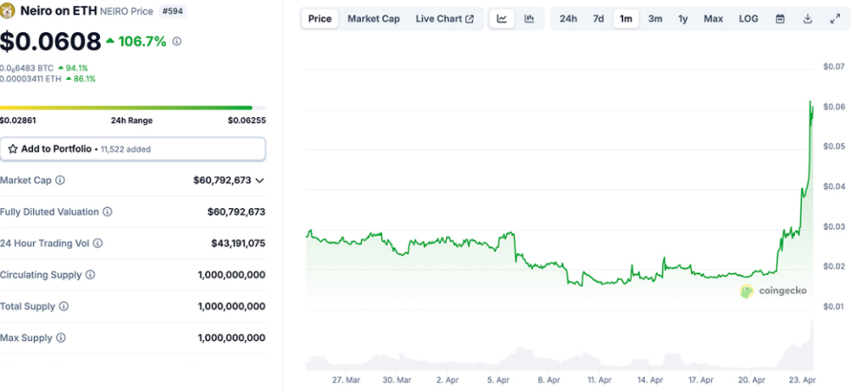Open the calendar date range picker

(780, 19)
